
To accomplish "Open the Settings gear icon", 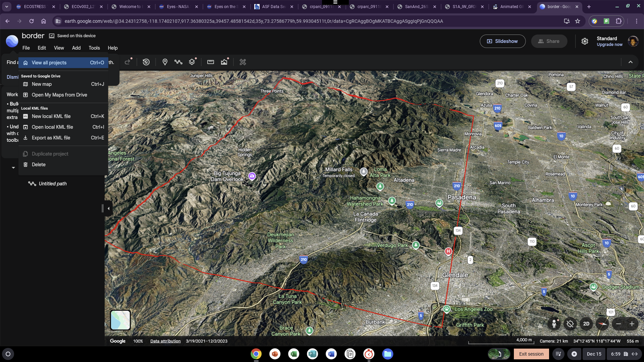I will (x=585, y=41).
